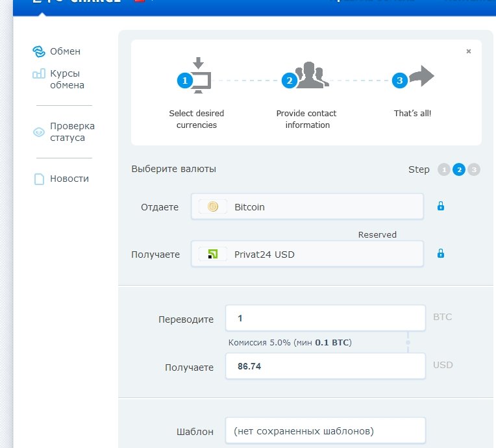Click the Privat24 green logo icon
This screenshot has width=496, height=448.
coord(213,254)
